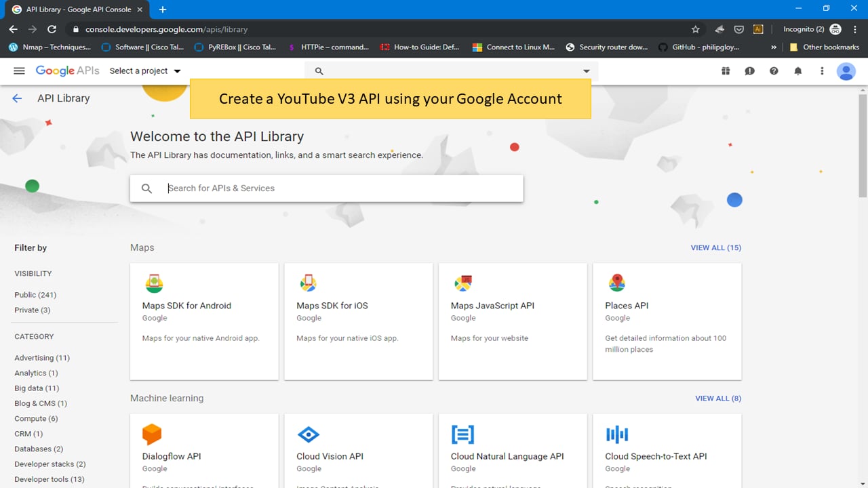Screen dimensions: 868x488
Task: Open the Dialogflow API card title
Action: pos(172,456)
